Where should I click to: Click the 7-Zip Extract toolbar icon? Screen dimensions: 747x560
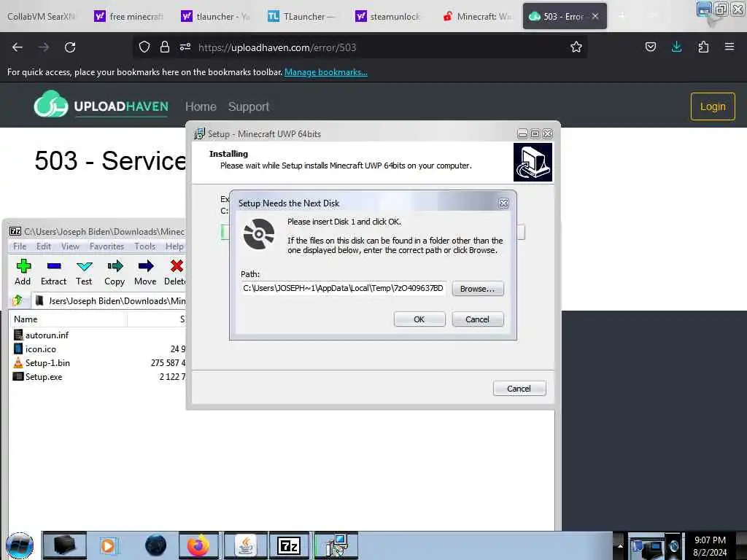pyautogui.click(x=54, y=266)
